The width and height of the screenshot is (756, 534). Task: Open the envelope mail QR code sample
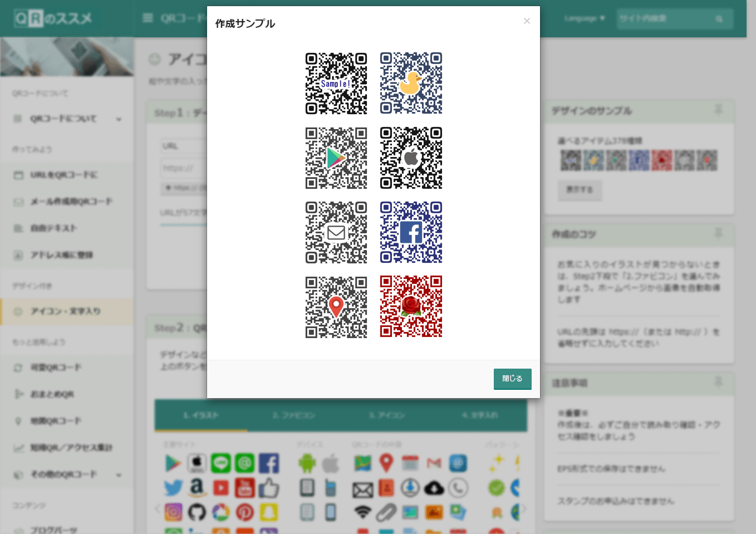click(336, 233)
